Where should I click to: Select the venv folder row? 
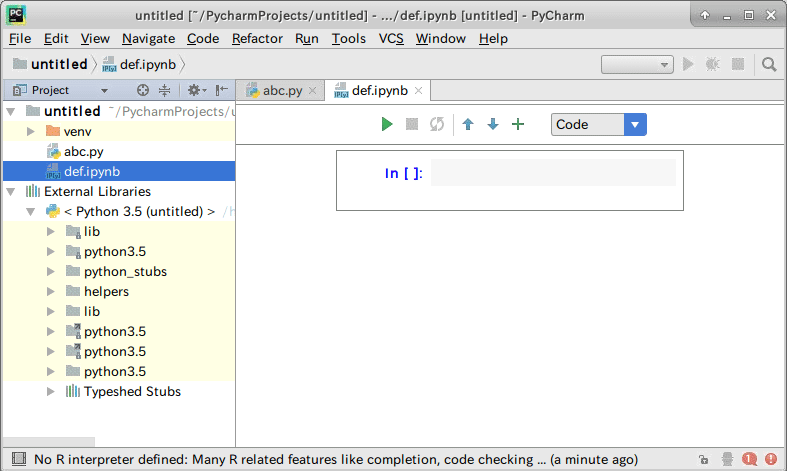[119, 132]
